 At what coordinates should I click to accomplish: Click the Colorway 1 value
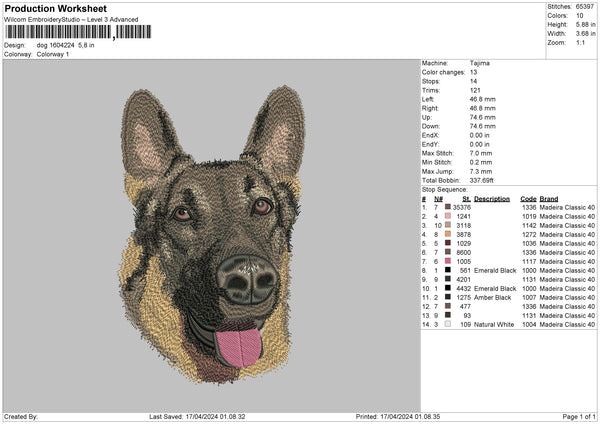pos(53,54)
